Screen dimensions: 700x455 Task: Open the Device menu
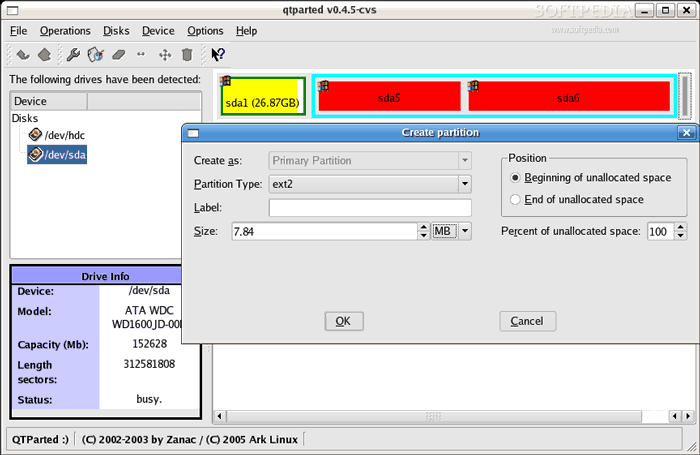click(158, 31)
